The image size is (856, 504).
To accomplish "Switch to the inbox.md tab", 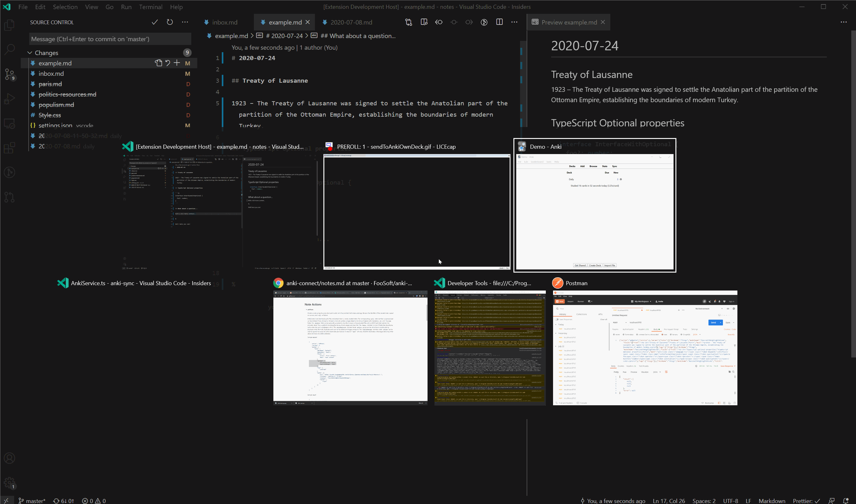I will [224, 22].
